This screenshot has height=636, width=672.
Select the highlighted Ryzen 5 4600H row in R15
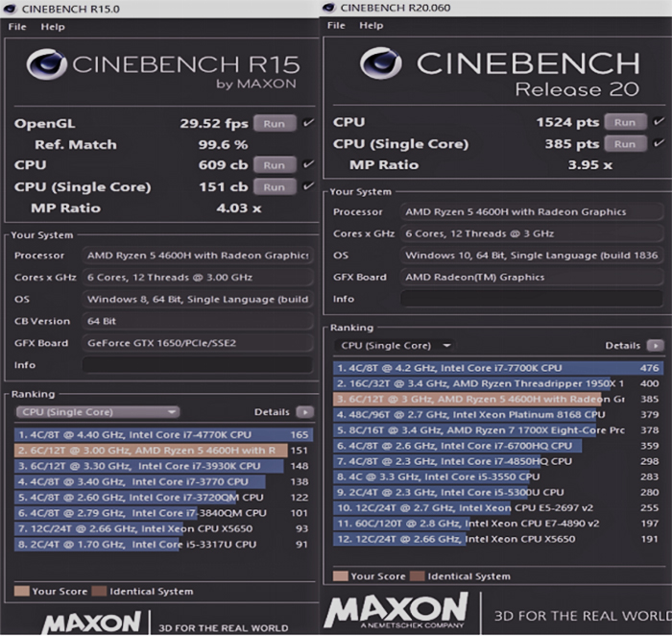[x=164, y=451]
